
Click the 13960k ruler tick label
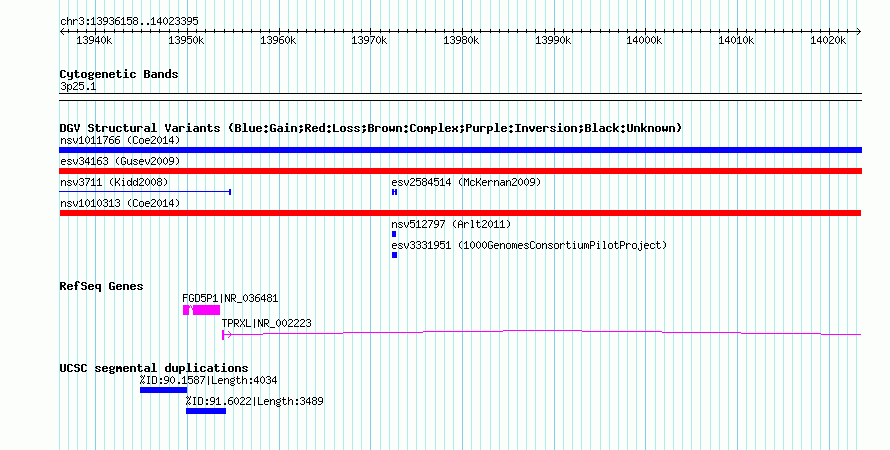(278, 40)
